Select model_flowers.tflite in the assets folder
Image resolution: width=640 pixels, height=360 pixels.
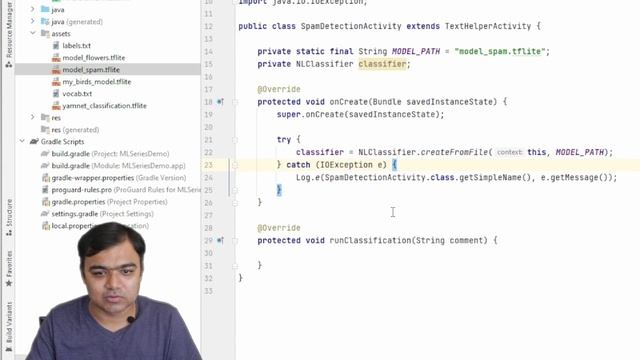pyautogui.click(x=94, y=58)
